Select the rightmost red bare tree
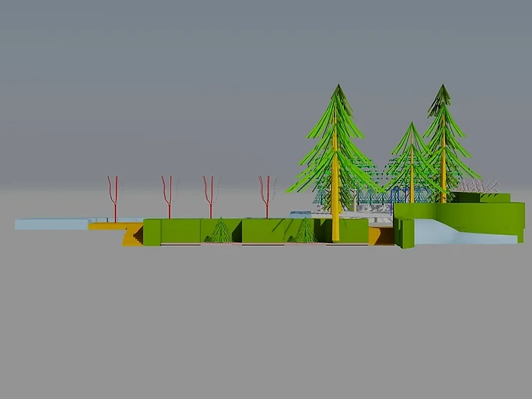The height and width of the screenshot is (399, 532). (266, 198)
